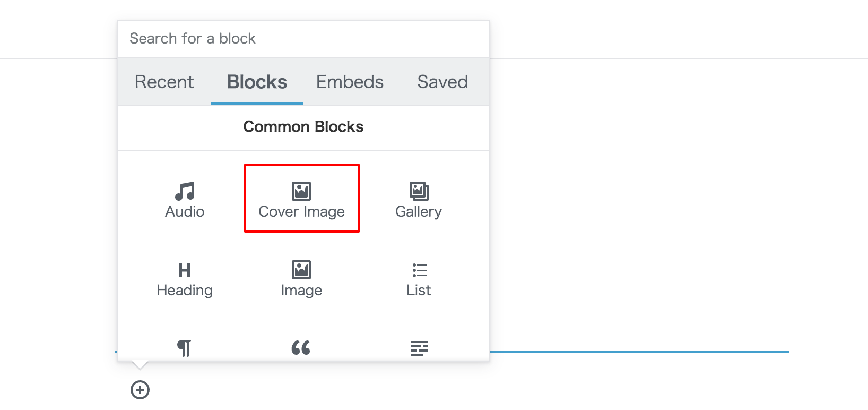Switch to the Embeds tab
This screenshot has height=410, width=868.
(350, 82)
